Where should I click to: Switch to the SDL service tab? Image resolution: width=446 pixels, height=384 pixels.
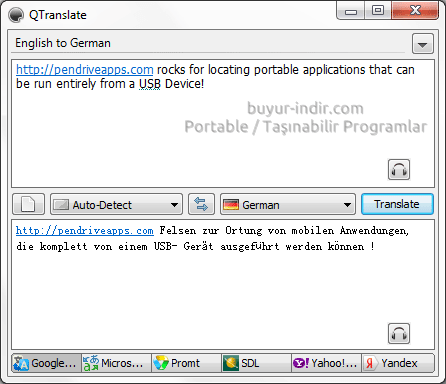click(x=256, y=363)
